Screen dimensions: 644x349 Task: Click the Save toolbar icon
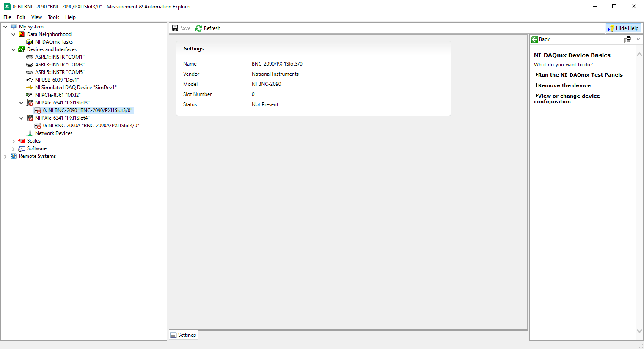pos(175,28)
